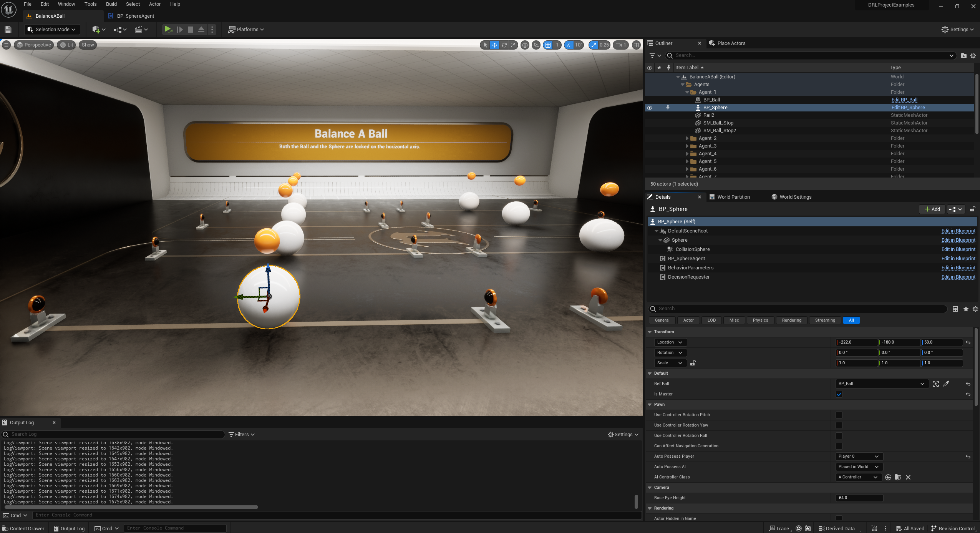Click the Search Log field in Output Log
Image resolution: width=980 pixels, height=533 pixels.
coord(113,435)
